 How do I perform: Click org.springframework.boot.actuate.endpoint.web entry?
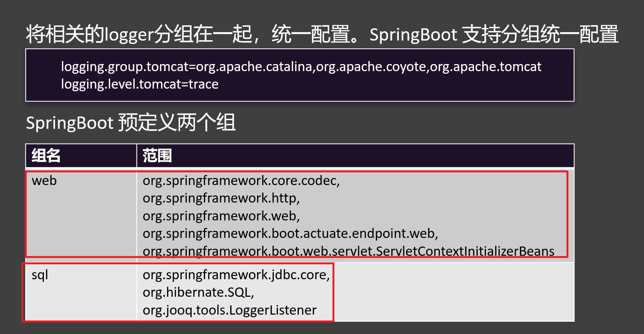290,233
